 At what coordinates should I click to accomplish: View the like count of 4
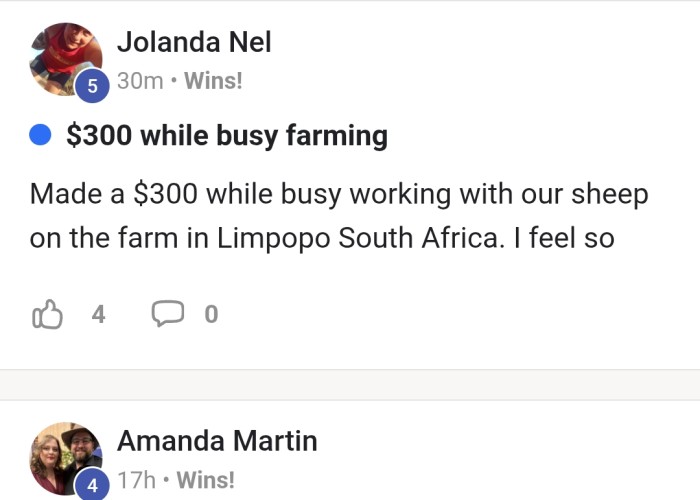pos(98,314)
